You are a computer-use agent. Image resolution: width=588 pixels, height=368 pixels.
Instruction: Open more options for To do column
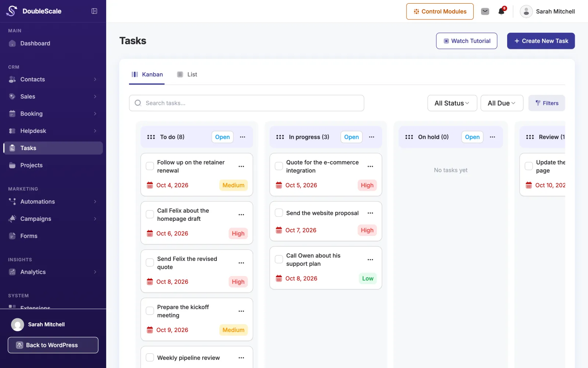(x=243, y=137)
